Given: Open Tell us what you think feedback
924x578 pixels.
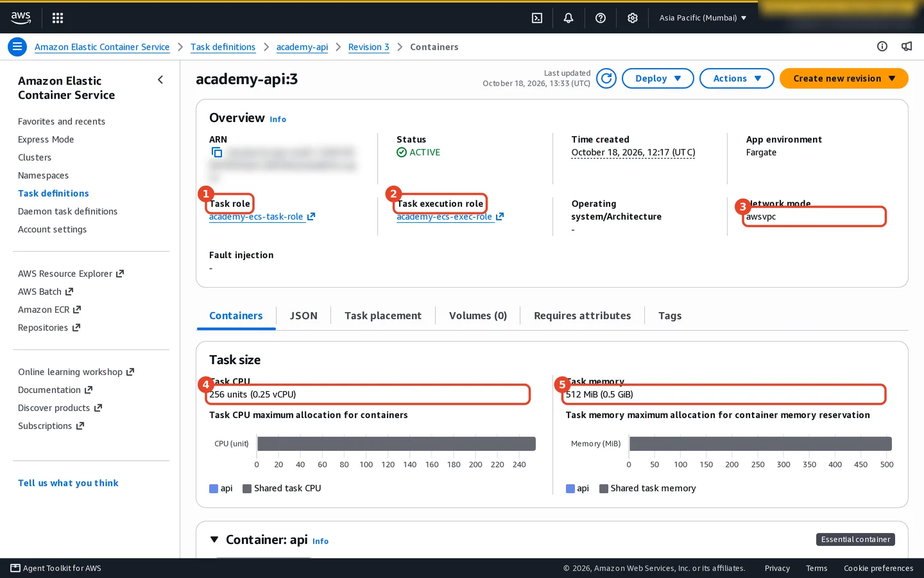Looking at the screenshot, I should coord(68,483).
